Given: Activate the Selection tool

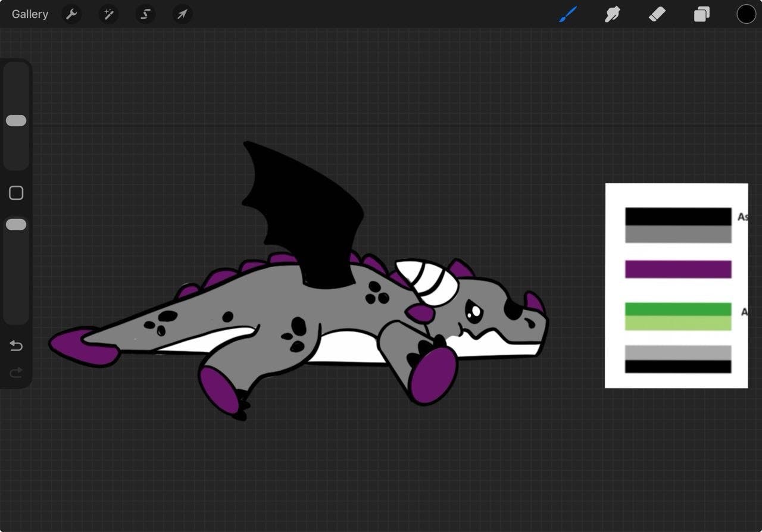Looking at the screenshot, I should click(x=145, y=14).
